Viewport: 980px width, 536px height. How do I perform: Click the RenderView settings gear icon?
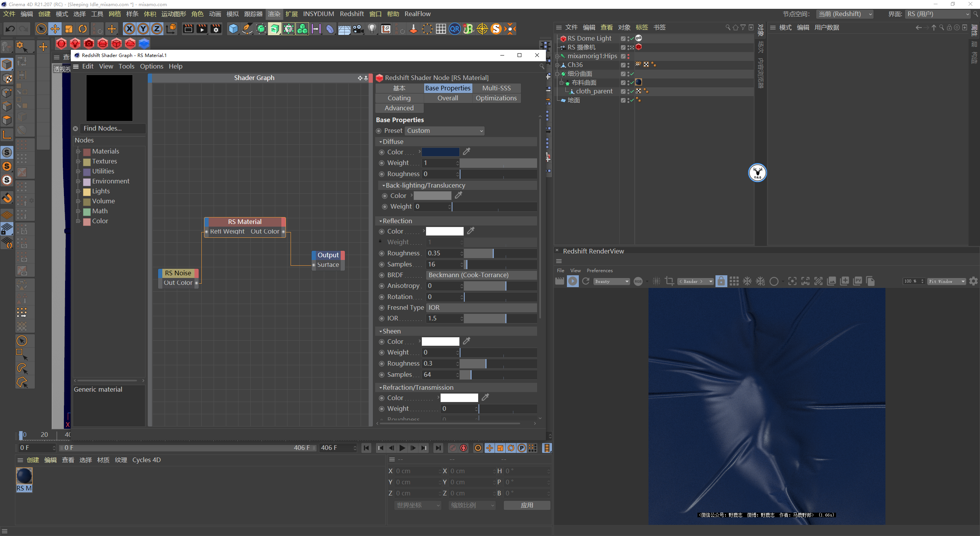pyautogui.click(x=973, y=281)
